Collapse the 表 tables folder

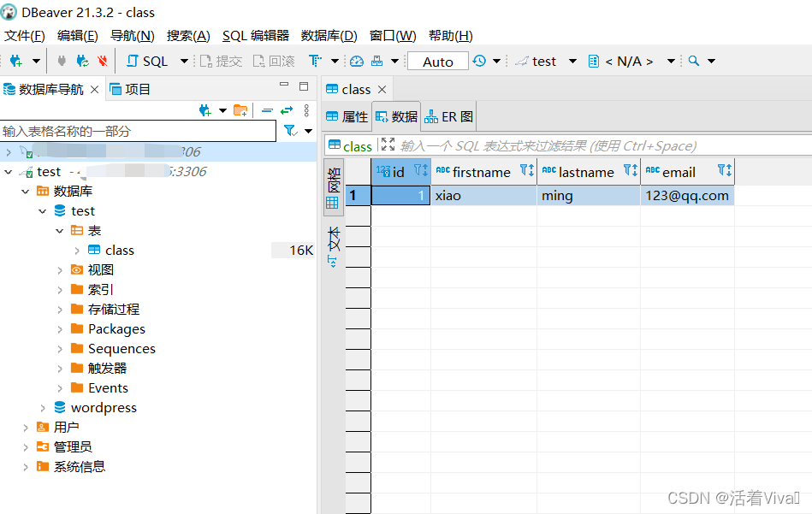[60, 231]
